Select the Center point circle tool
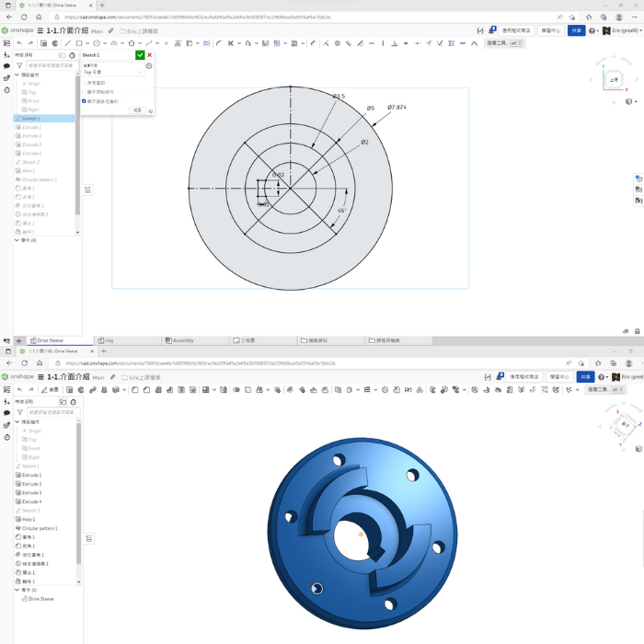 [x=97, y=43]
